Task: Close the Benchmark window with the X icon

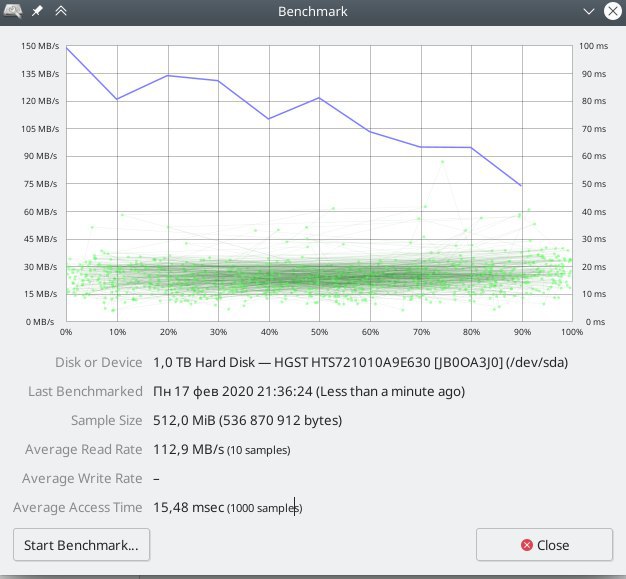Action: 612,11
